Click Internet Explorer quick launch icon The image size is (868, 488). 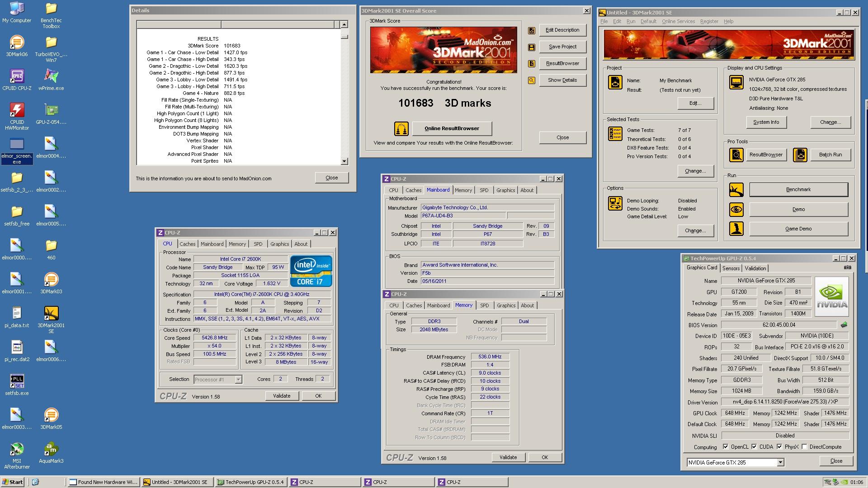[36, 482]
